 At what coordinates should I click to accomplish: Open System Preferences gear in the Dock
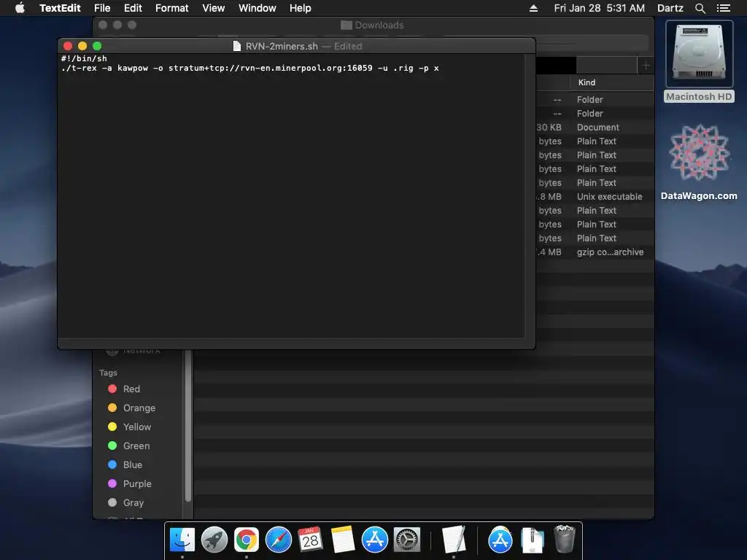407,540
